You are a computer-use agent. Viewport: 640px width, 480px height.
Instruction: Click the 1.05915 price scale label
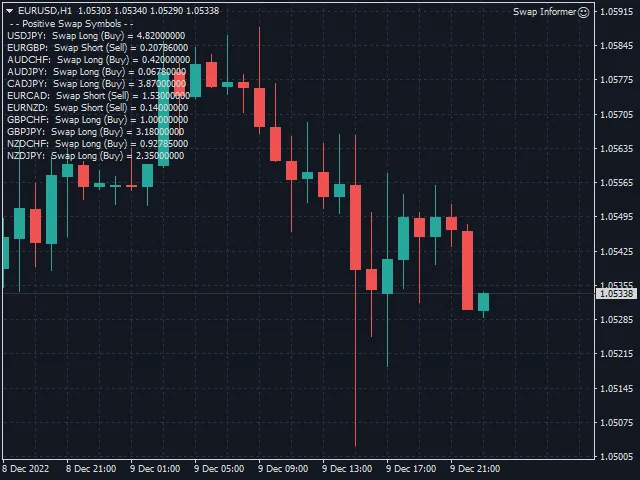(616, 46)
